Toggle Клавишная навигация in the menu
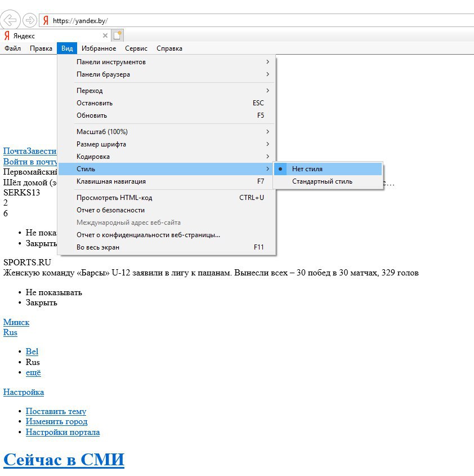 [x=167, y=181]
